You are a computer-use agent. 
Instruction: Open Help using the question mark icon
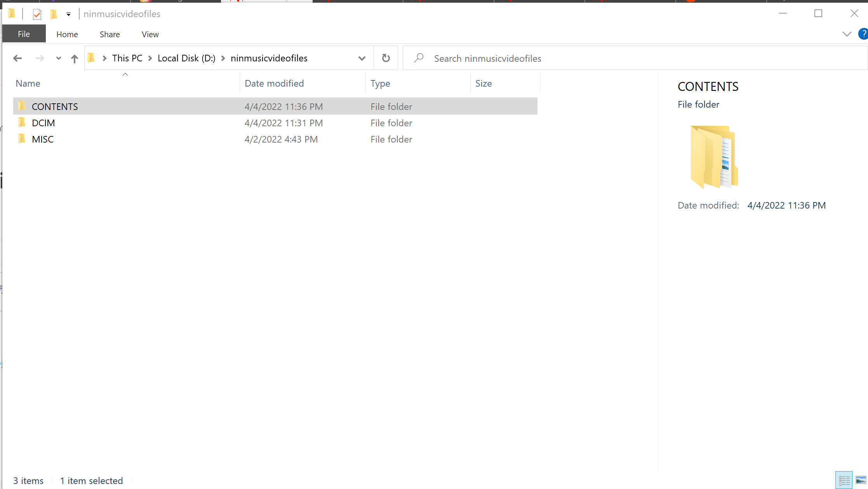pyautogui.click(x=863, y=34)
